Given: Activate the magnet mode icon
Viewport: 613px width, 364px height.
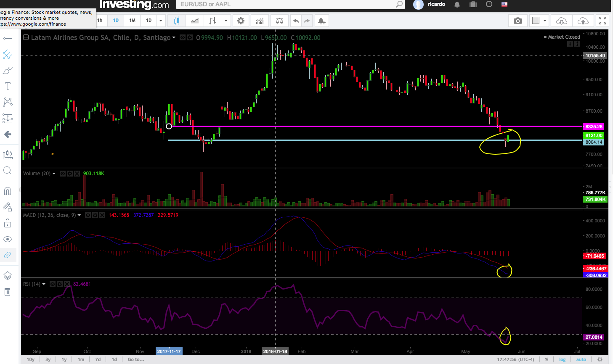Looking at the screenshot, I should pos(8,191).
